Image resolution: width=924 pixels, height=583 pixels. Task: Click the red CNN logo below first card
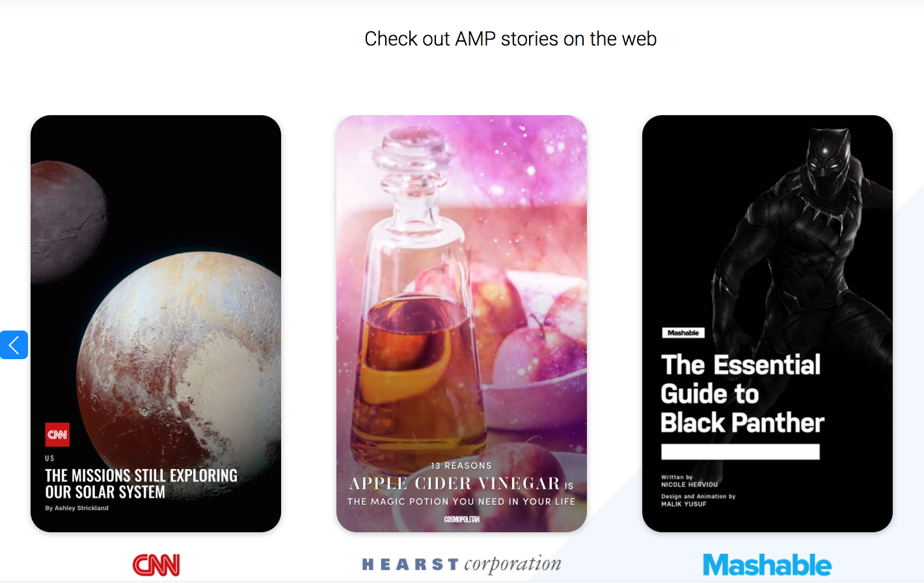click(x=156, y=565)
